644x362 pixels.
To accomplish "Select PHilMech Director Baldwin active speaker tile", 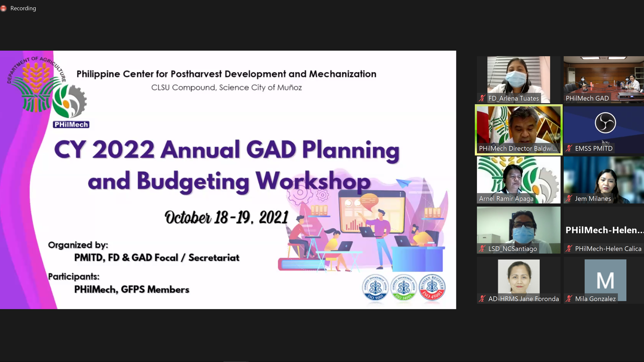I will (x=519, y=130).
